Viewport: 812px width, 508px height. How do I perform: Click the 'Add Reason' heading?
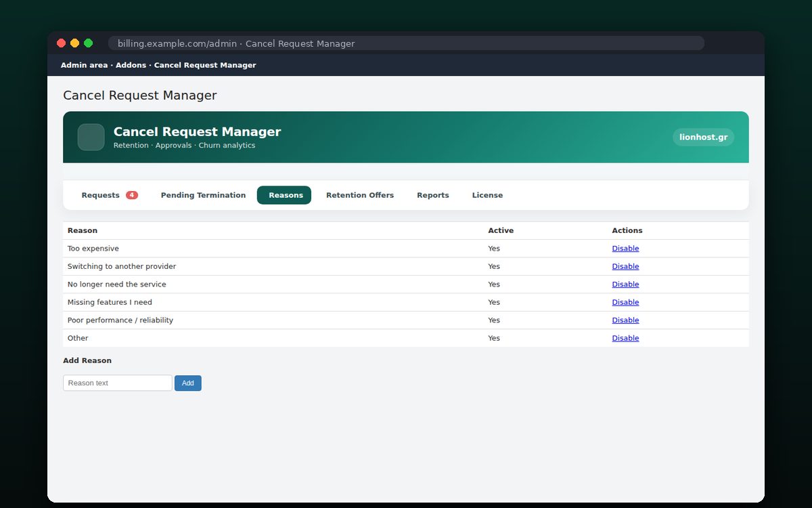pyautogui.click(x=87, y=360)
